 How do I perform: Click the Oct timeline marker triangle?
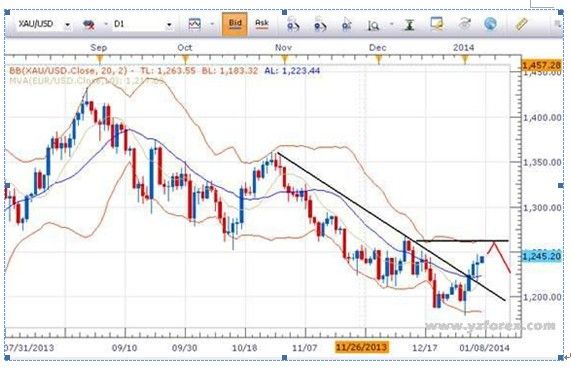[186, 59]
